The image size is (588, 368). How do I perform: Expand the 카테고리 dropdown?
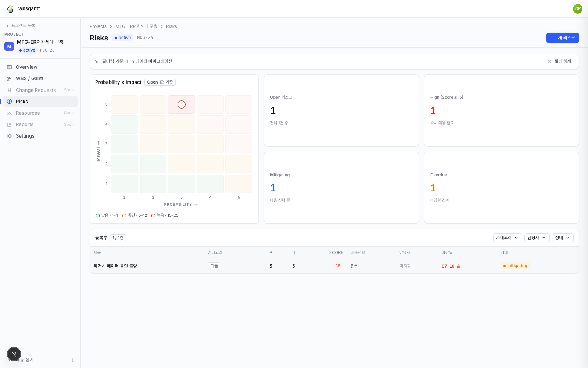tap(507, 238)
